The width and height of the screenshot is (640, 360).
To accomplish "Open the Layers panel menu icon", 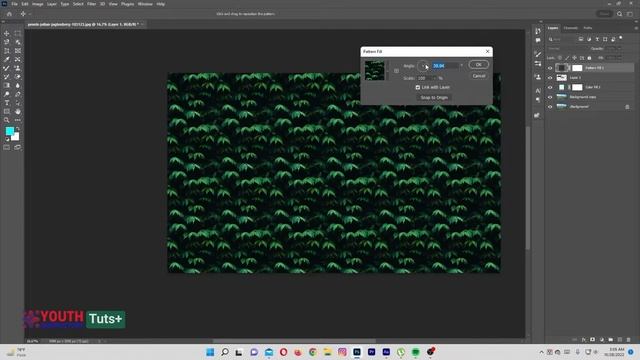I will point(636,28).
